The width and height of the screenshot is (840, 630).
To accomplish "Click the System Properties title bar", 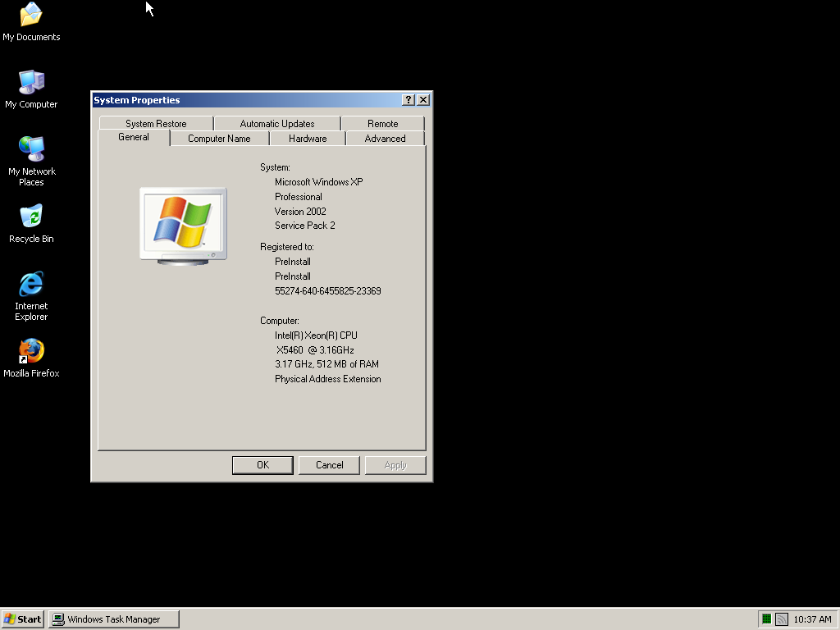I will pyautogui.click(x=246, y=100).
